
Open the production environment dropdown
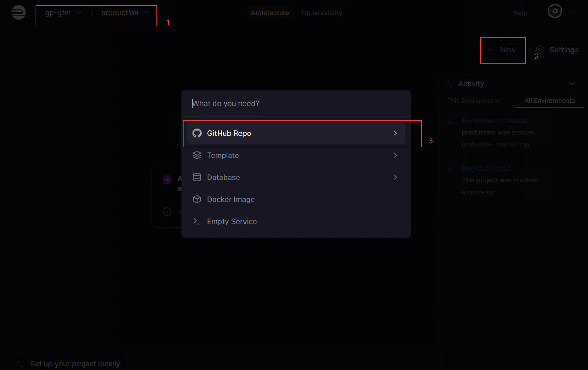click(125, 13)
